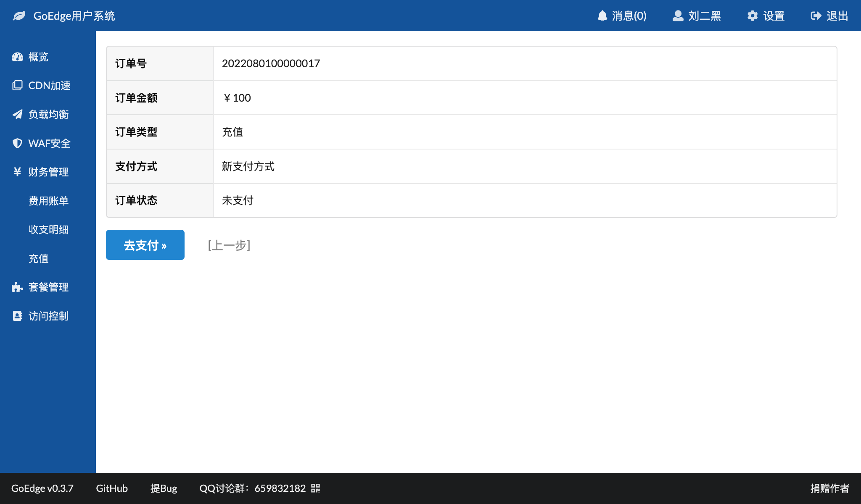The width and height of the screenshot is (861, 504).
Task: Select order number 2022080100000017
Action: click(x=271, y=63)
